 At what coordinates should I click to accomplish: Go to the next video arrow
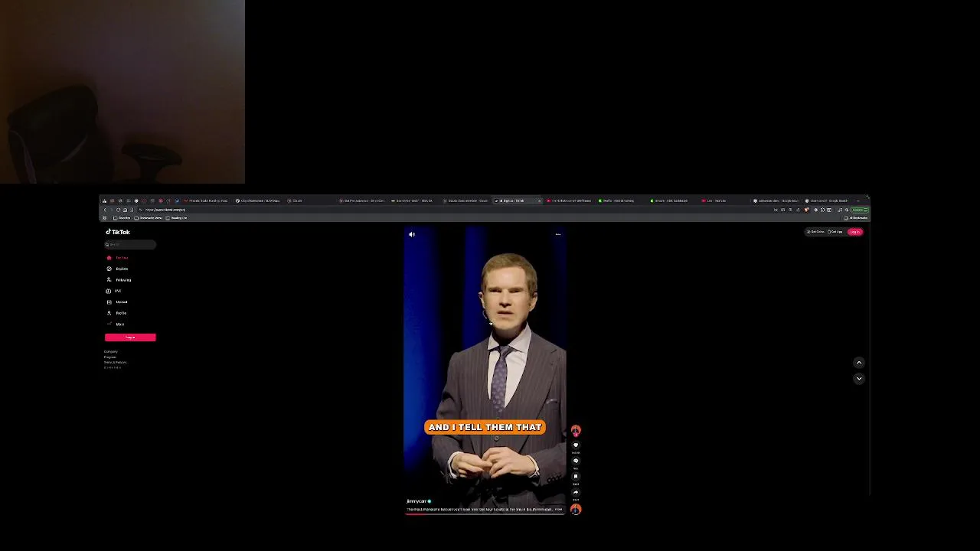[x=859, y=378]
